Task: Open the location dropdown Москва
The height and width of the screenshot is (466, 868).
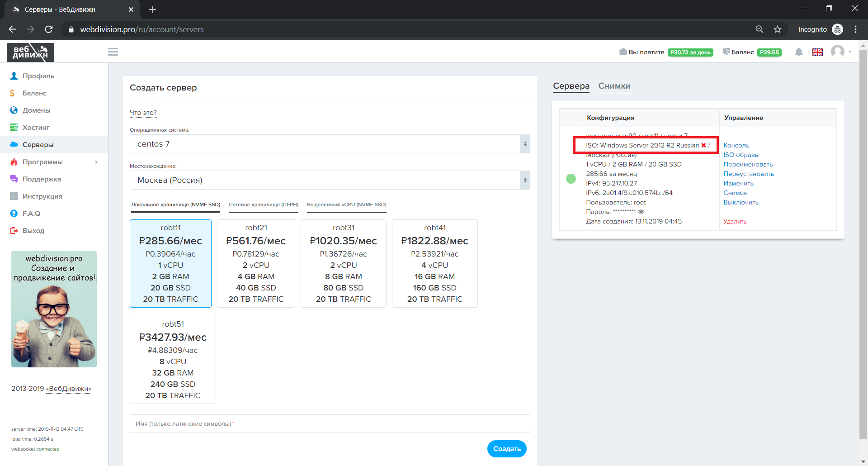Action: (330, 180)
